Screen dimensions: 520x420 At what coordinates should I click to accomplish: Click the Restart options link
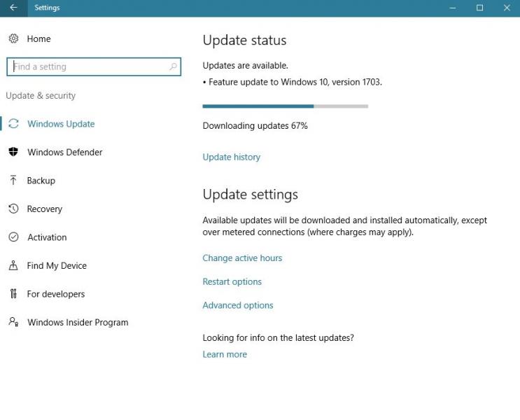pyautogui.click(x=232, y=281)
